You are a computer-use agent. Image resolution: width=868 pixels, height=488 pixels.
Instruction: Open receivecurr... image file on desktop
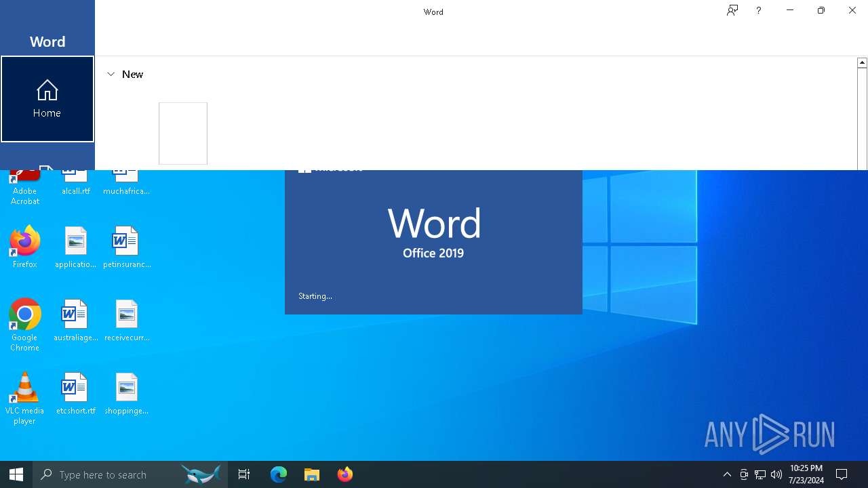(x=127, y=321)
